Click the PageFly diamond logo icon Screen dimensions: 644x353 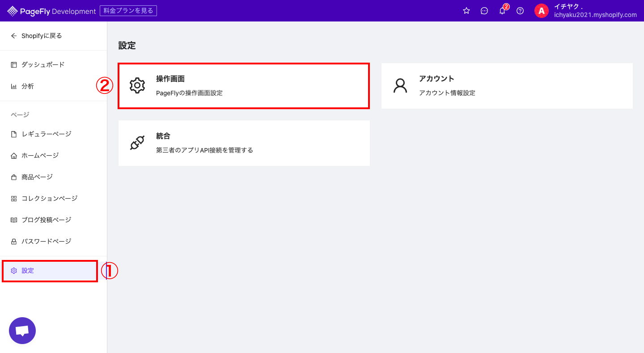click(13, 11)
